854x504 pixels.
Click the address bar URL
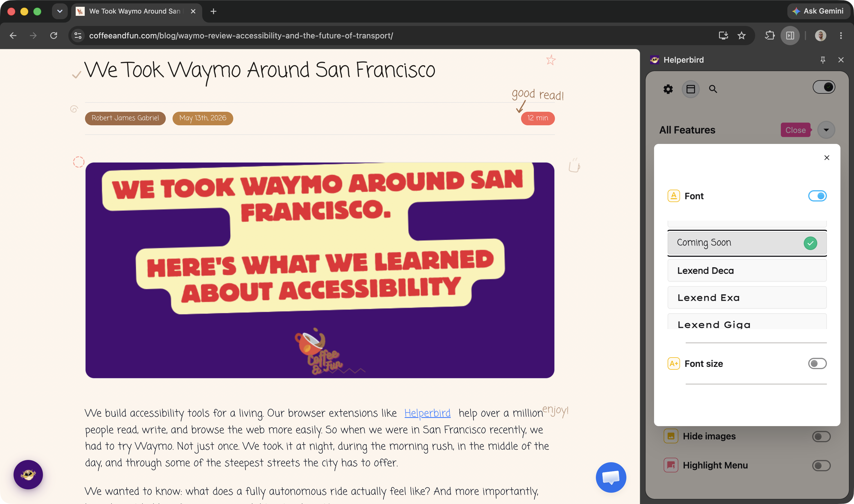tap(241, 36)
